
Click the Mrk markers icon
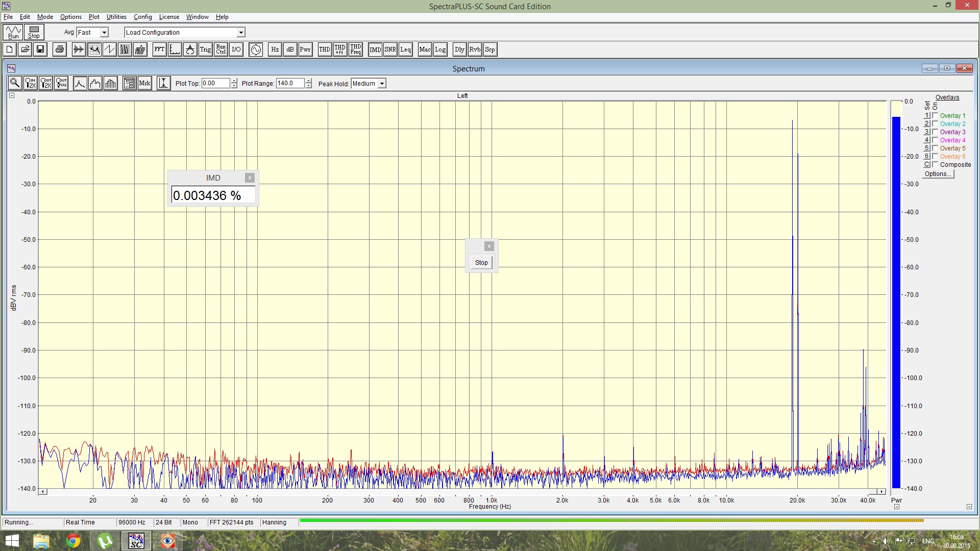click(x=145, y=83)
